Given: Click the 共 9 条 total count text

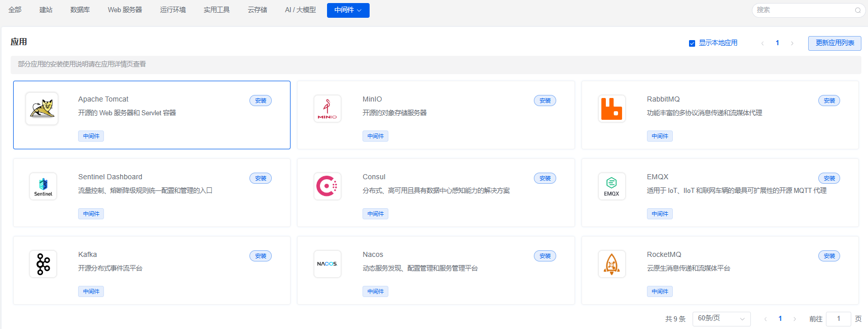Looking at the screenshot, I should pos(675,319).
